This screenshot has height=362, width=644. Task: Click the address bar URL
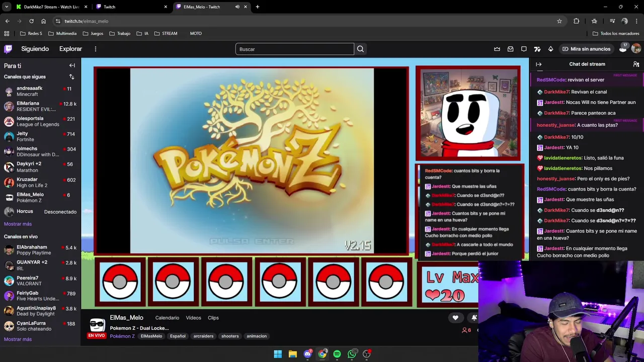coord(87,21)
